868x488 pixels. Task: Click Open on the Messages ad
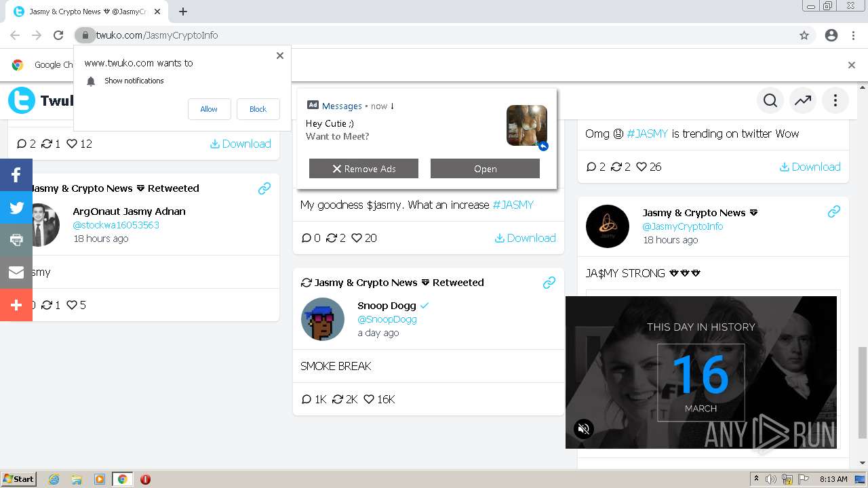485,169
